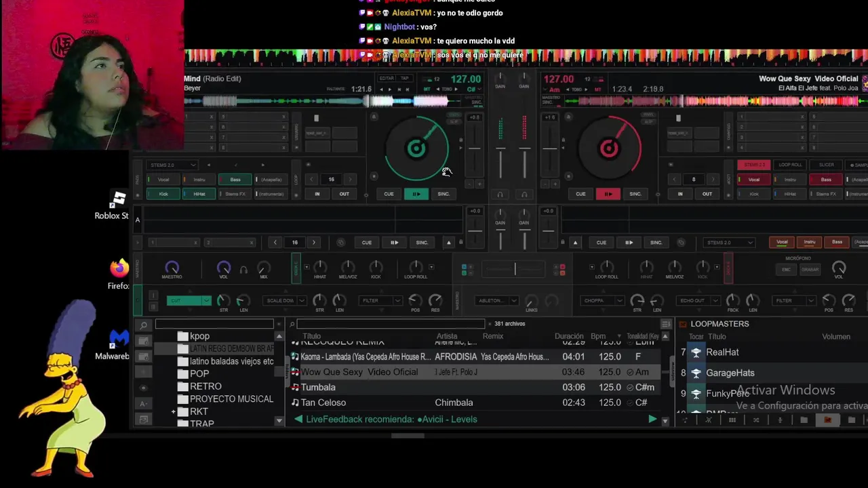This screenshot has width=868, height=488.
Task: Hit play/pause on the right red deck
Action: point(608,194)
